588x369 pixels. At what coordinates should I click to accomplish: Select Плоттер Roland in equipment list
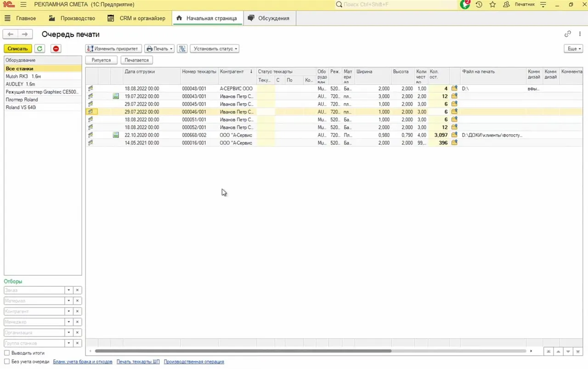click(43, 100)
